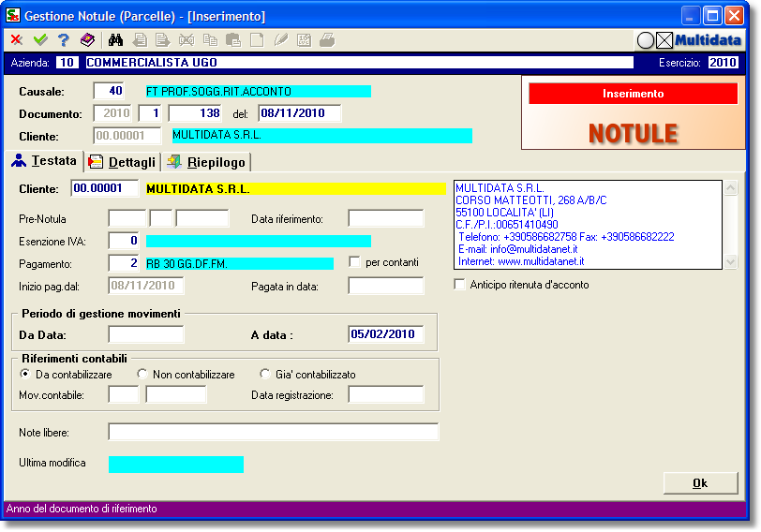
Task: Click the 'FT PROF.SOGG.RIT.ACCONTO' causale description
Action: (259, 91)
